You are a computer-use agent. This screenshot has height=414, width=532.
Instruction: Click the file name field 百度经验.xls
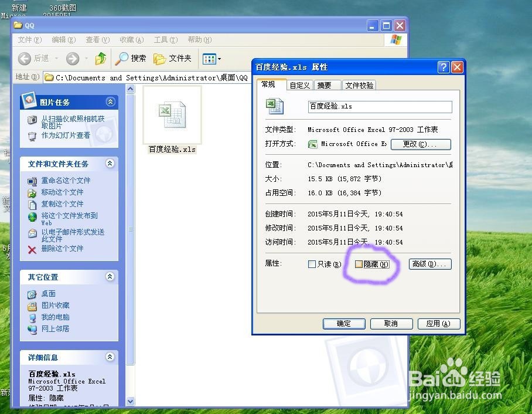click(380, 107)
